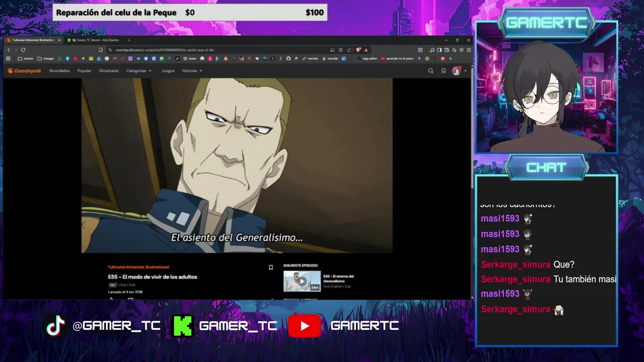Open Crunchyroll search magnifier
The height and width of the screenshot is (362, 644).
431,71
